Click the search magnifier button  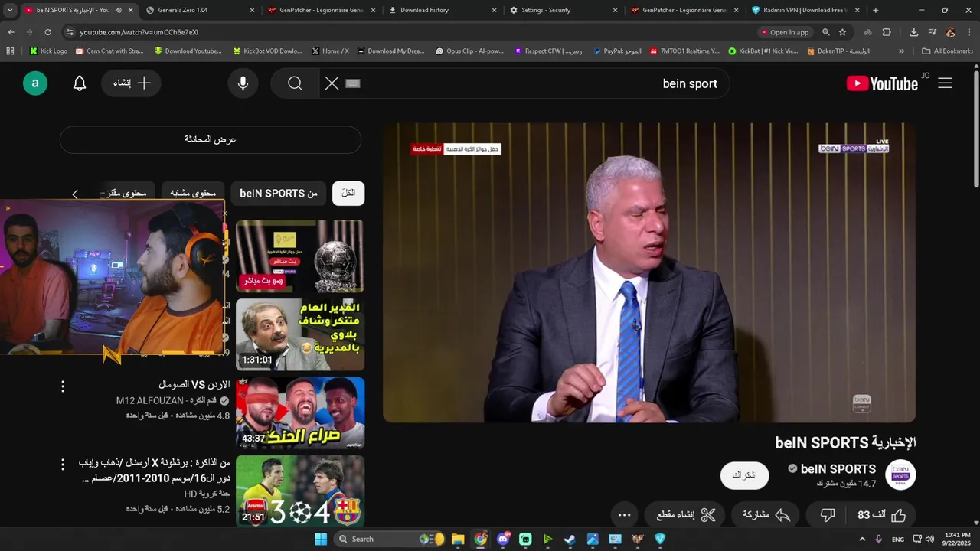coord(295,83)
